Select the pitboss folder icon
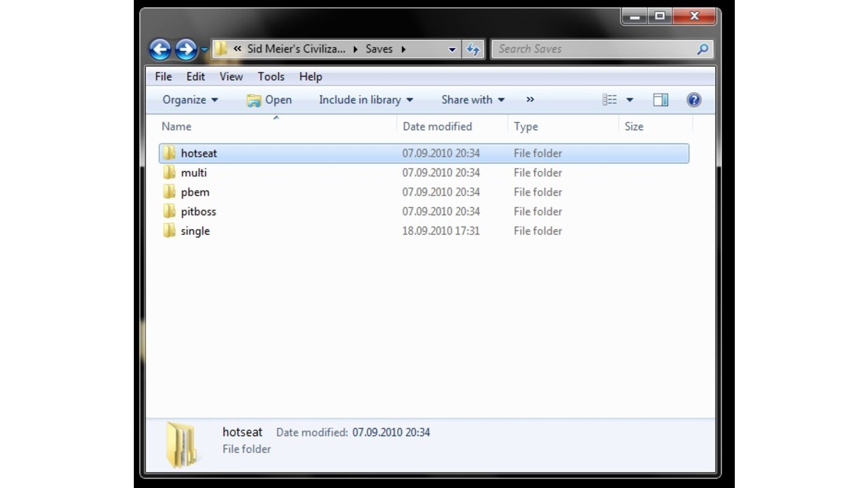This screenshot has width=868, height=488. point(169,211)
